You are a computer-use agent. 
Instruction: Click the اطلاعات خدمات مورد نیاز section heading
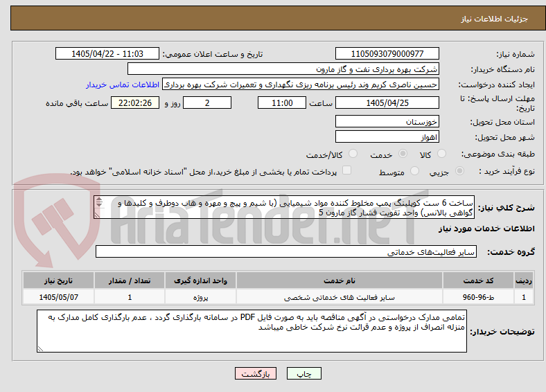click(x=486, y=229)
